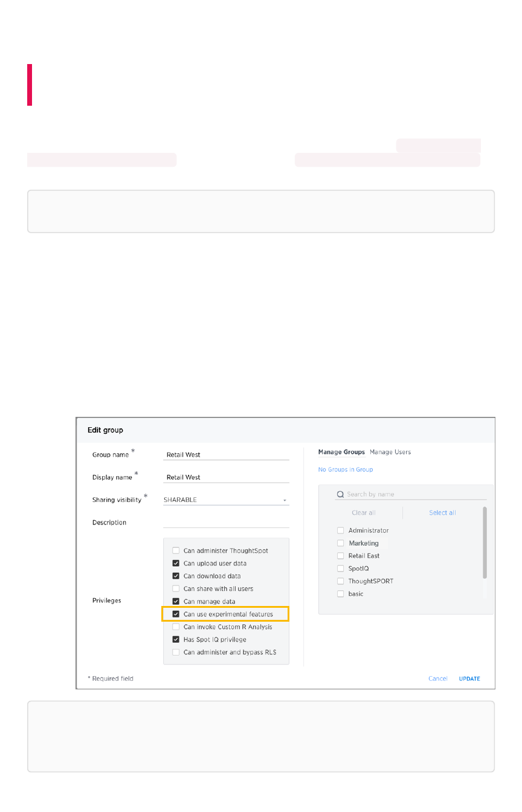Click Select all in groups list
Image resolution: width=522 pixels, height=812 pixels.
442,513
